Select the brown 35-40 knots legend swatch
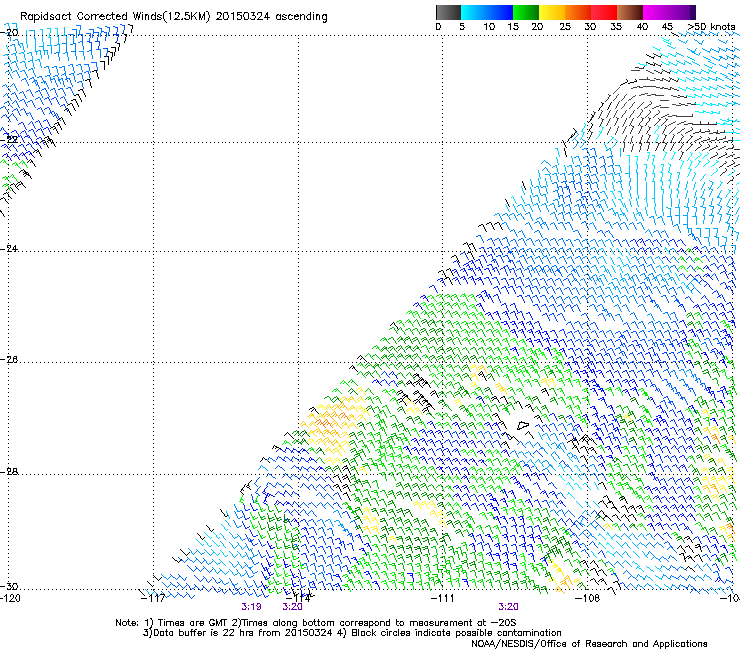Image resolution: width=740 pixels, height=650 pixels. click(x=630, y=12)
